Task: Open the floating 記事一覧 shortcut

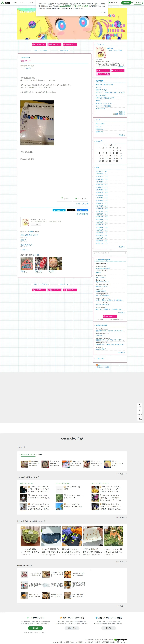Action: coord(140,415)
